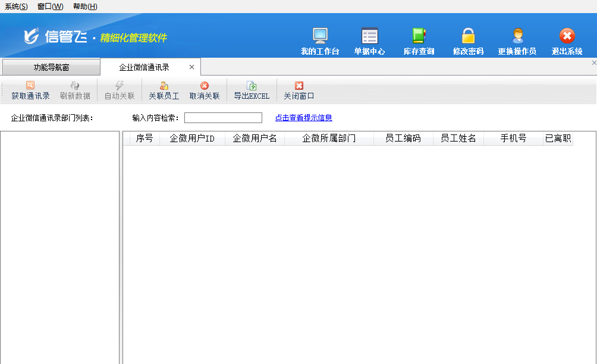The image size is (597, 364).
Task: Open 我的工作台 workbench icon
Action: tap(320, 36)
